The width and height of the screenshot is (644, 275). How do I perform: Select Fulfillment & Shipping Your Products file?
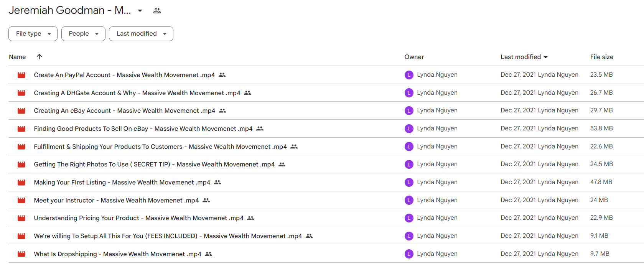pos(160,147)
